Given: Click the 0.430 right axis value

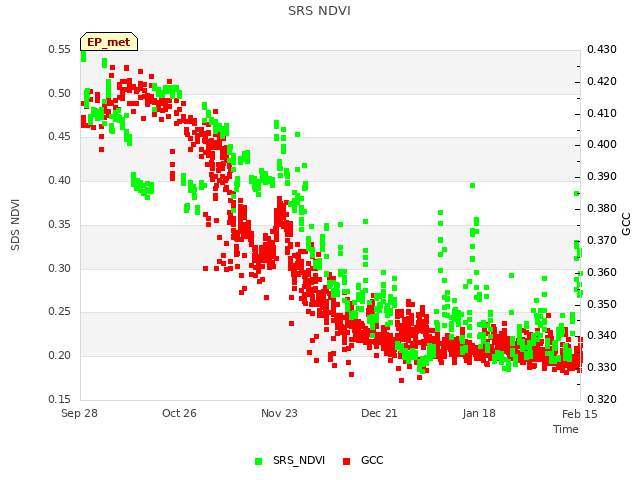Looking at the screenshot, I should [602, 49].
